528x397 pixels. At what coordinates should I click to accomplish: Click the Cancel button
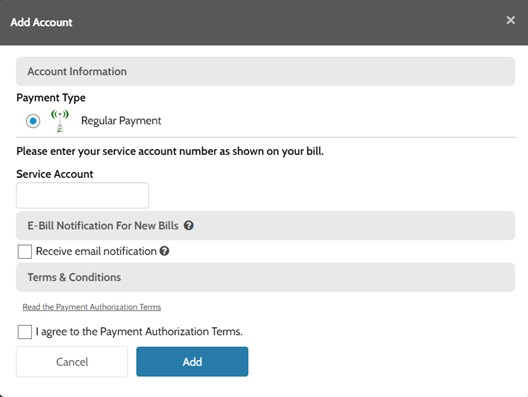72,362
